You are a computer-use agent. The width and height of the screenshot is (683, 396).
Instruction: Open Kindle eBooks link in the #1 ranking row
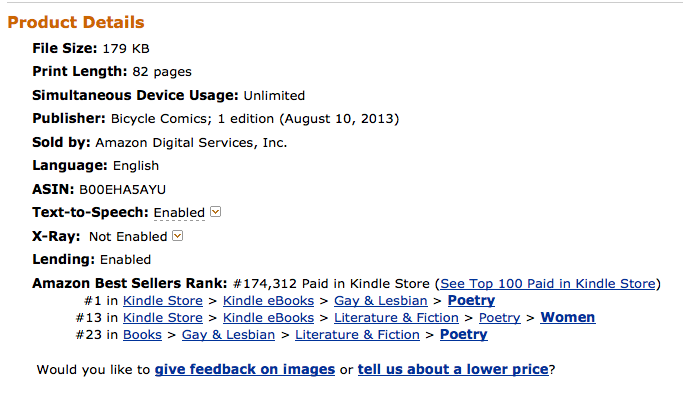click(x=268, y=301)
